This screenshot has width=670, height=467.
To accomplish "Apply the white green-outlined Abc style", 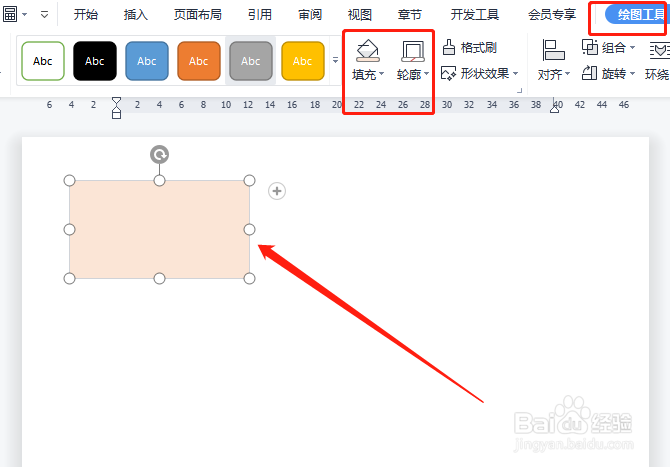I will (x=43, y=61).
